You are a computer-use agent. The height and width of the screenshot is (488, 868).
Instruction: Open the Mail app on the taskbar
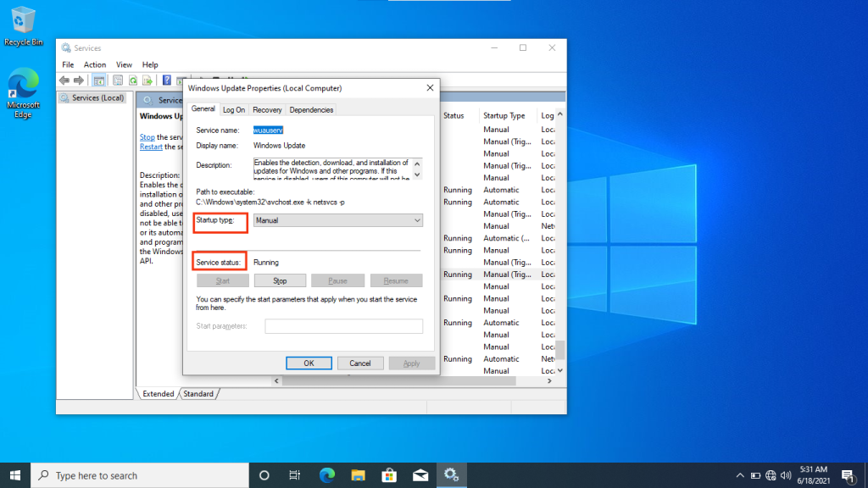pos(420,475)
